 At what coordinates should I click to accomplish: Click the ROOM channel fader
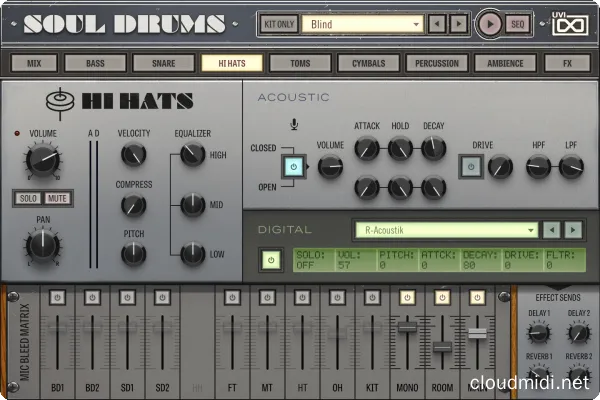442,347
